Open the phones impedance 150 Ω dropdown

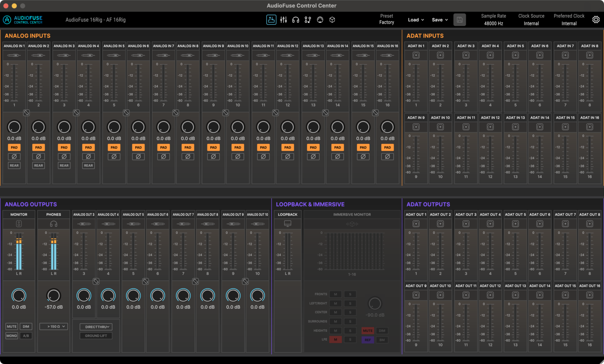[57, 327]
